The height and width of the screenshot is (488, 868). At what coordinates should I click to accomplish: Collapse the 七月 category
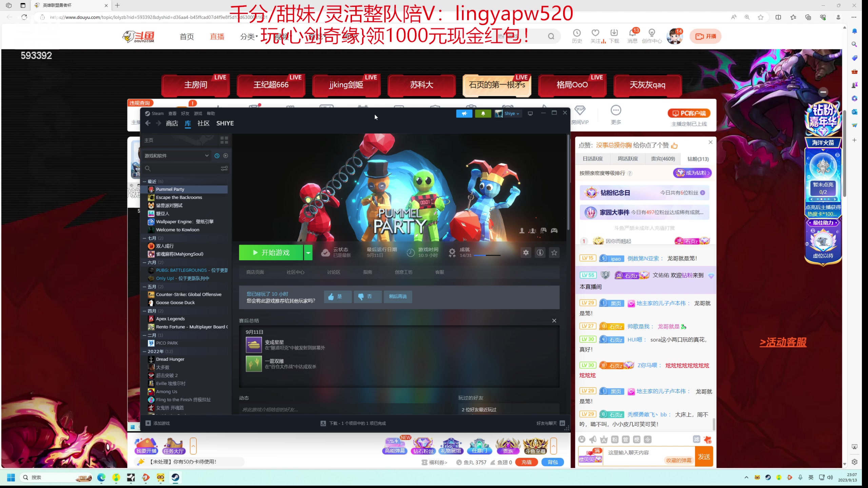(x=144, y=238)
